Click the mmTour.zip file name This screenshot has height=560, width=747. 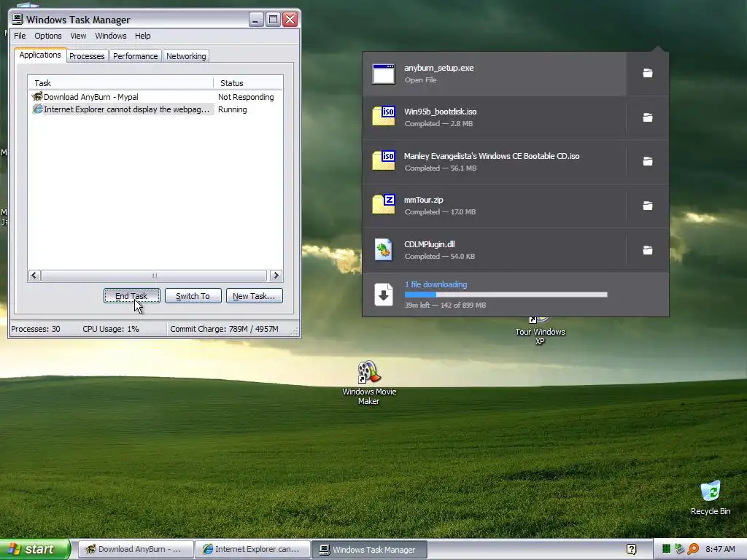(424, 200)
